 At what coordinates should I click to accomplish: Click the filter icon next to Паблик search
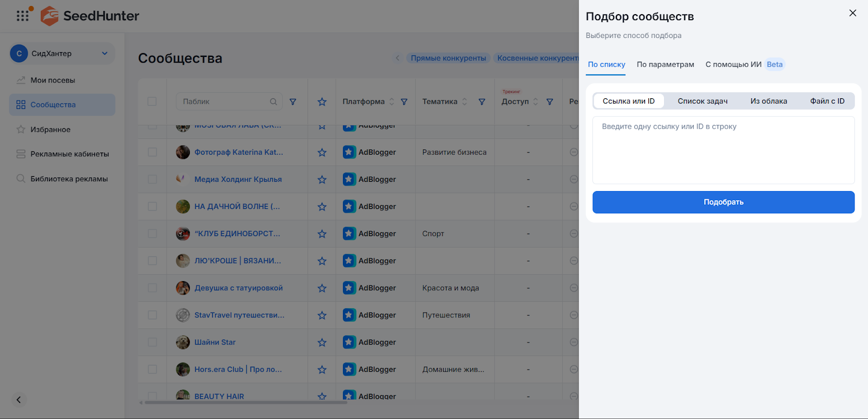click(293, 101)
